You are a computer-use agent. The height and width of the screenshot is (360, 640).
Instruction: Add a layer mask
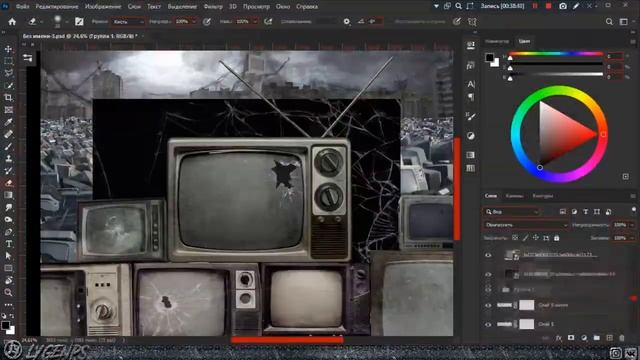point(571,338)
